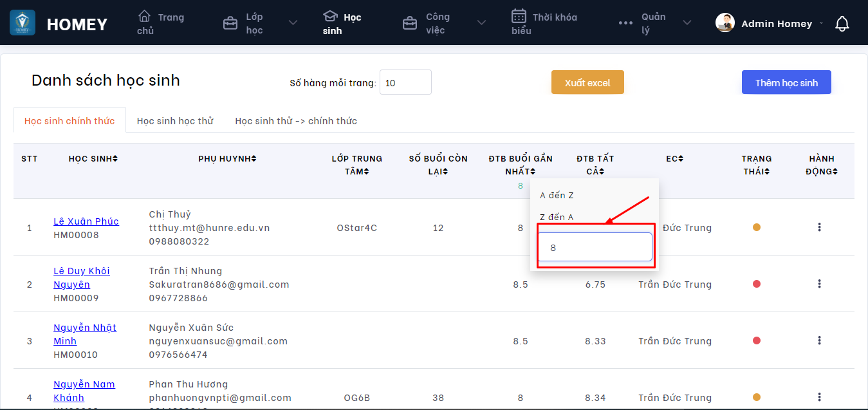This screenshot has height=410, width=868.
Task: Switch to Học sinh thử -> chính thức tab
Action: click(296, 121)
